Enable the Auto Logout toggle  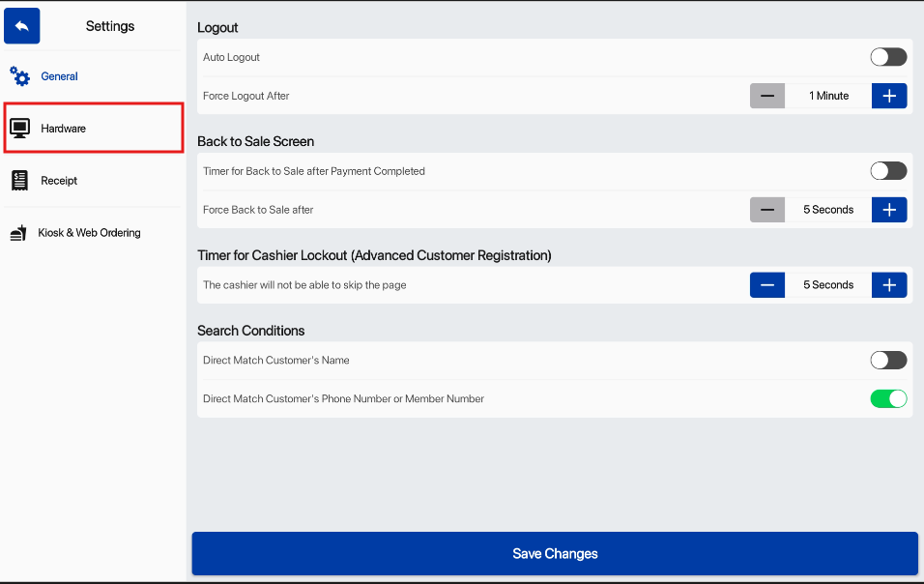click(888, 57)
